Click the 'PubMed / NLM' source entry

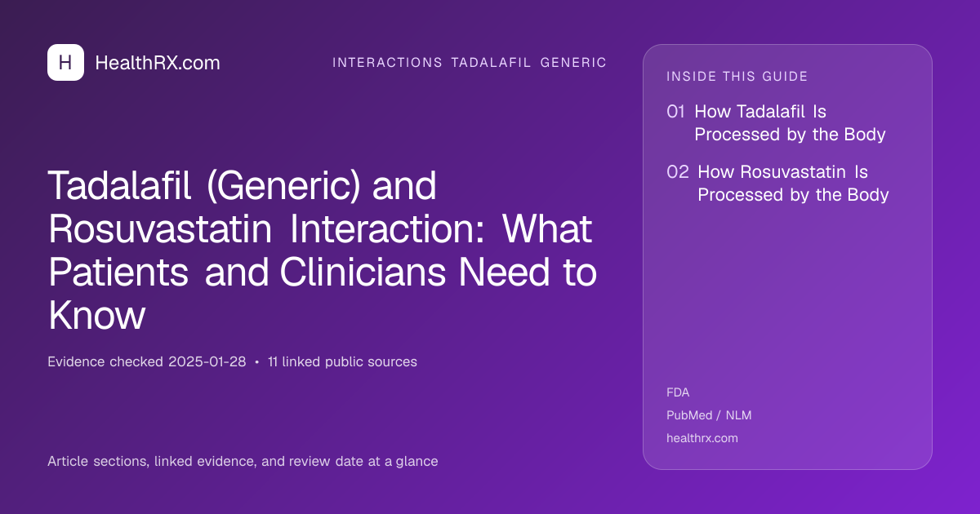[709, 415]
